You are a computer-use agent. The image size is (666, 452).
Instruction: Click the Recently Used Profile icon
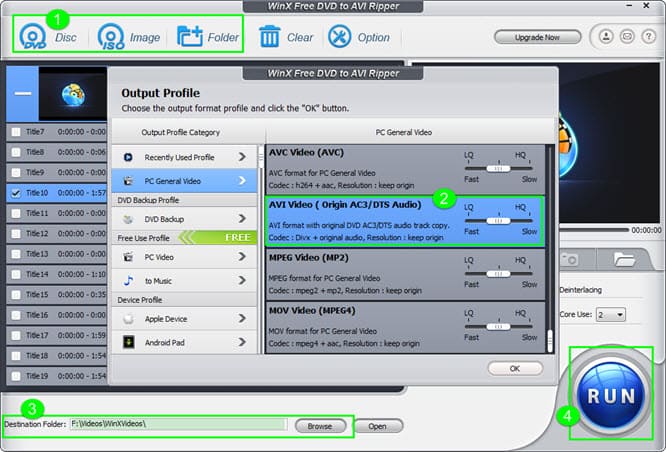point(128,157)
